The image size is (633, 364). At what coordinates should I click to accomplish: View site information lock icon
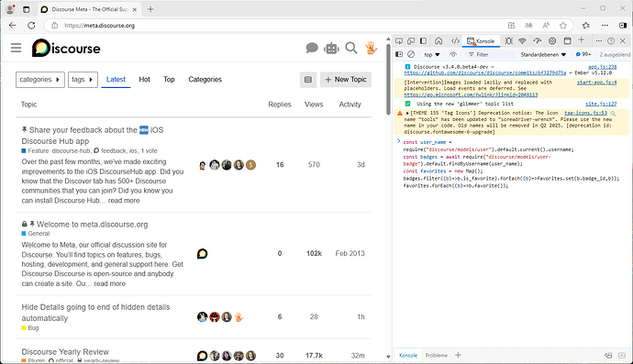(55, 26)
